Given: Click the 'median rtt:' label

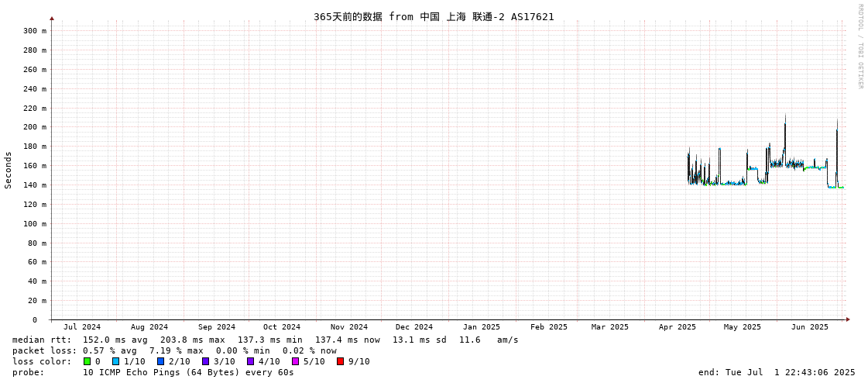Looking at the screenshot, I should [x=42, y=340].
